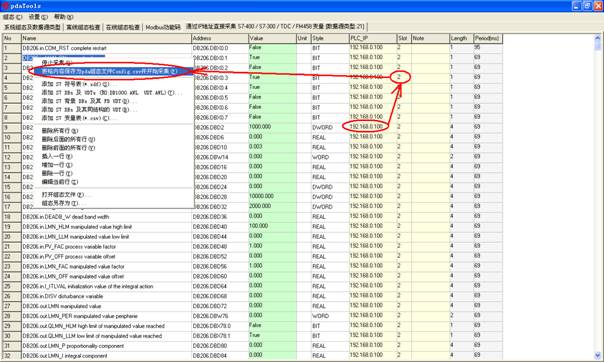Click 'DB206.in.DISV disturbance variable' cell
Screen dimensions: 604x362
(x=106, y=296)
